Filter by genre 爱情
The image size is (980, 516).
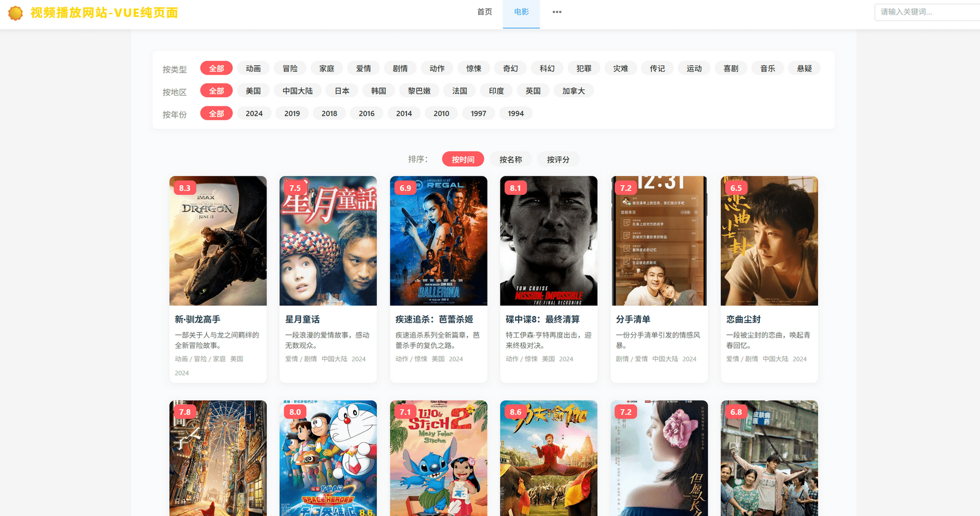click(x=364, y=68)
